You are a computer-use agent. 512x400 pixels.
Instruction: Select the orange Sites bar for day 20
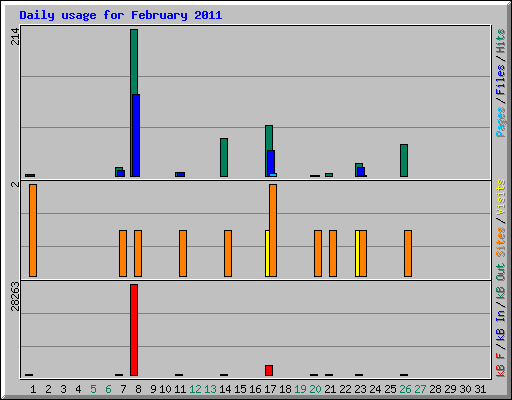(318, 253)
